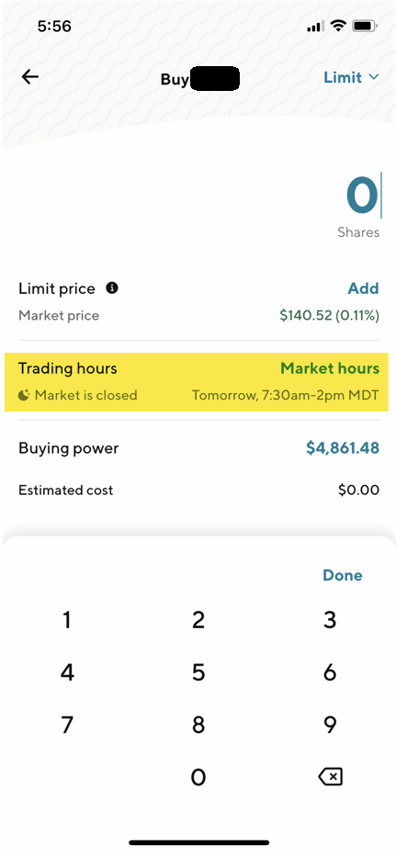The width and height of the screenshot is (396, 868).
Task: Tap keypad number 3
Action: [330, 620]
